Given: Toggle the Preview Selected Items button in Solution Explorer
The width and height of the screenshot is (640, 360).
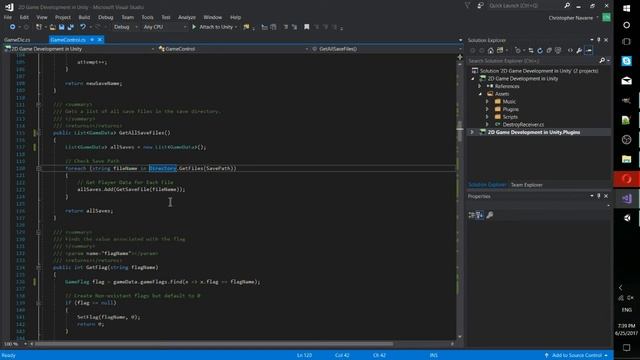Looking at the screenshot, I should pyautogui.click(x=589, y=51).
